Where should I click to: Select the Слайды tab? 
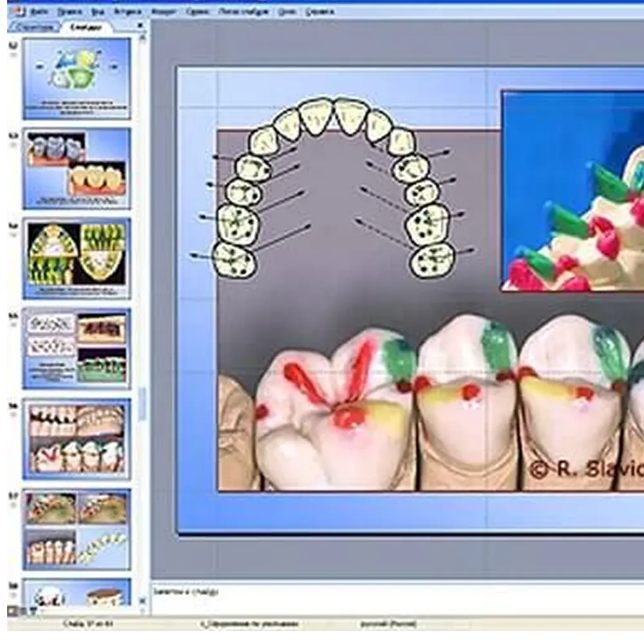86,28
